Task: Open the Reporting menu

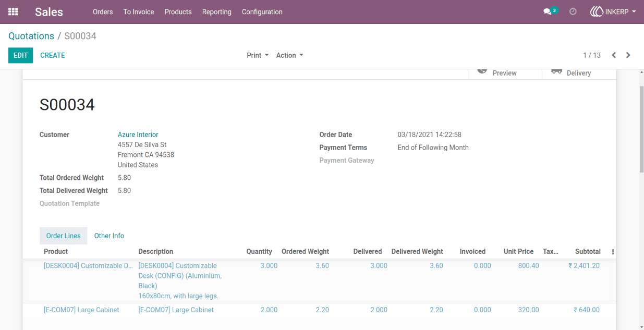Action: coord(217,11)
